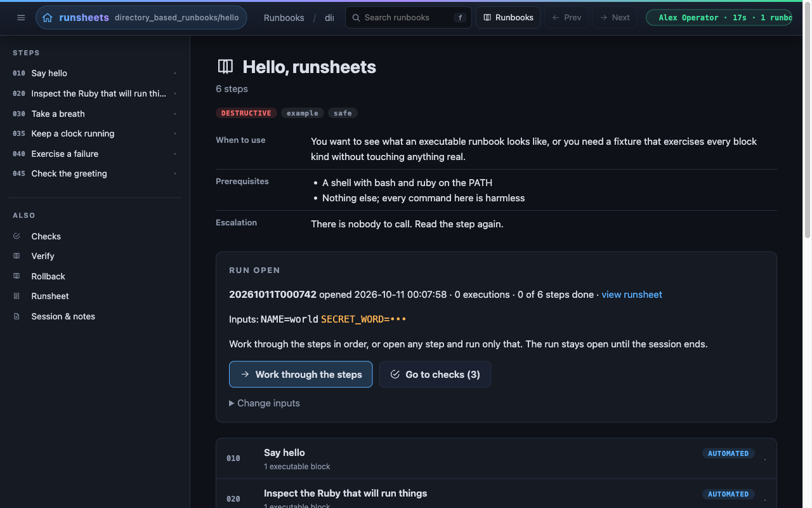Select step 040 Exercise a failure
812x508 pixels.
(95, 154)
